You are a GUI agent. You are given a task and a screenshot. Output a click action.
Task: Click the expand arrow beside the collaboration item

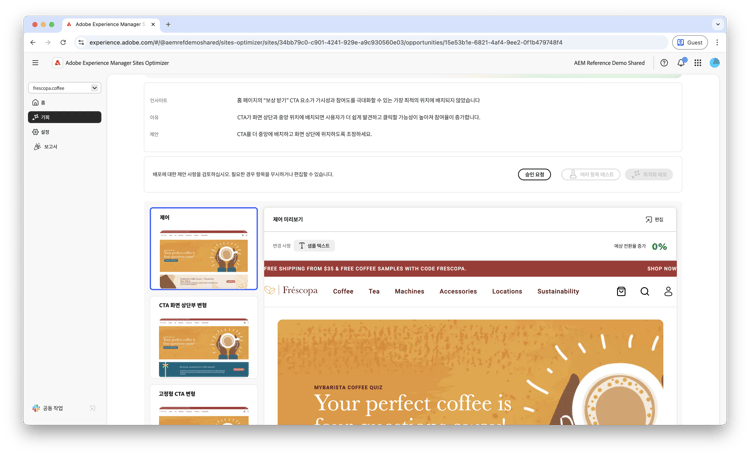[92, 408]
